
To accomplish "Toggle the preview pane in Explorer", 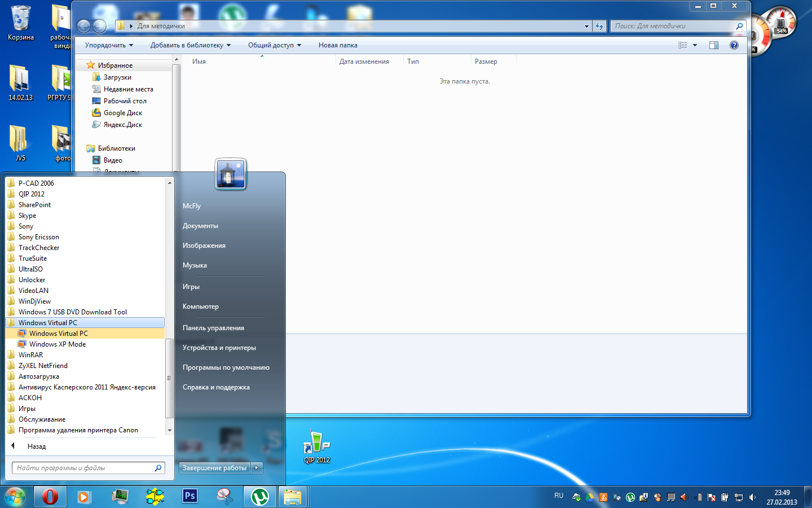I will point(714,45).
